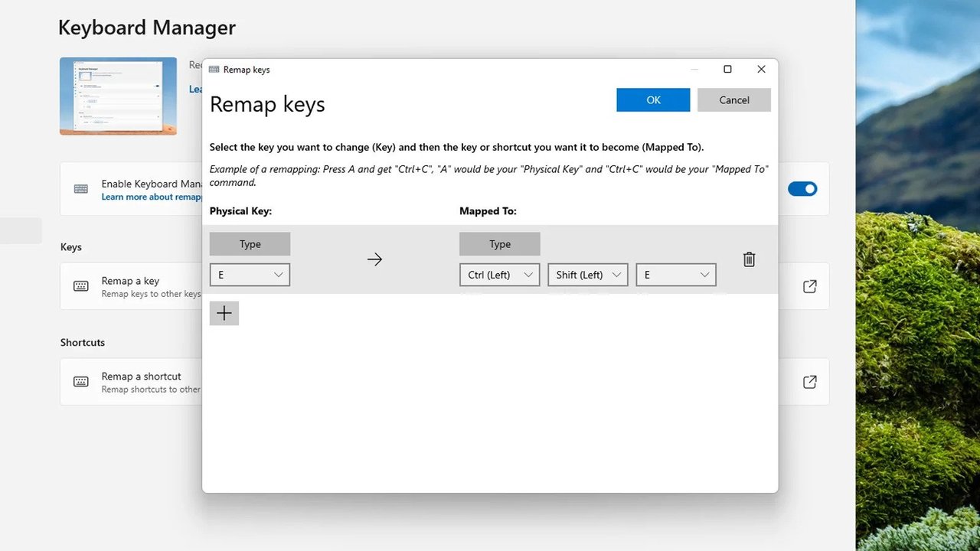Click the Shortcuts section label
Screen dimensions: 980x551
coord(83,342)
